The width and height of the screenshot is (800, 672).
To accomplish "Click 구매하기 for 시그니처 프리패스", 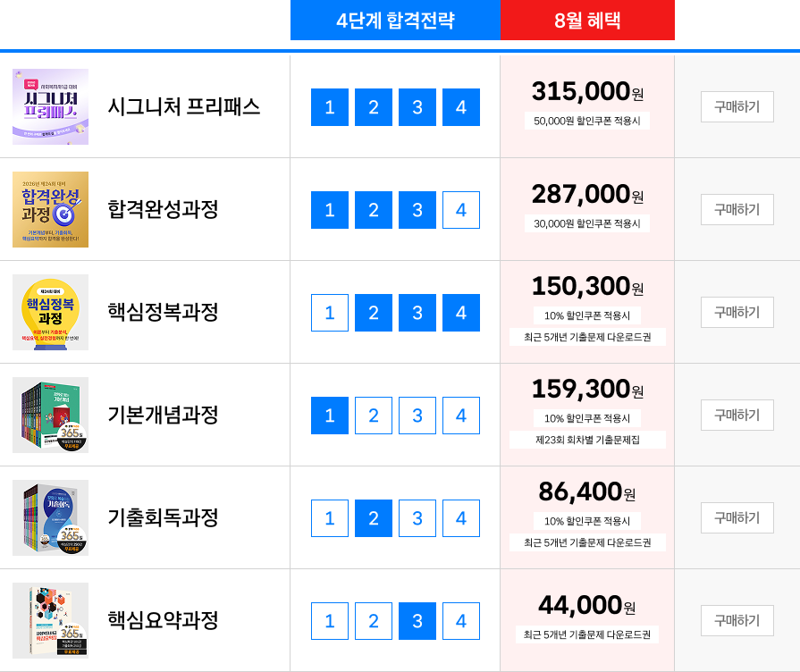I will tap(737, 106).
